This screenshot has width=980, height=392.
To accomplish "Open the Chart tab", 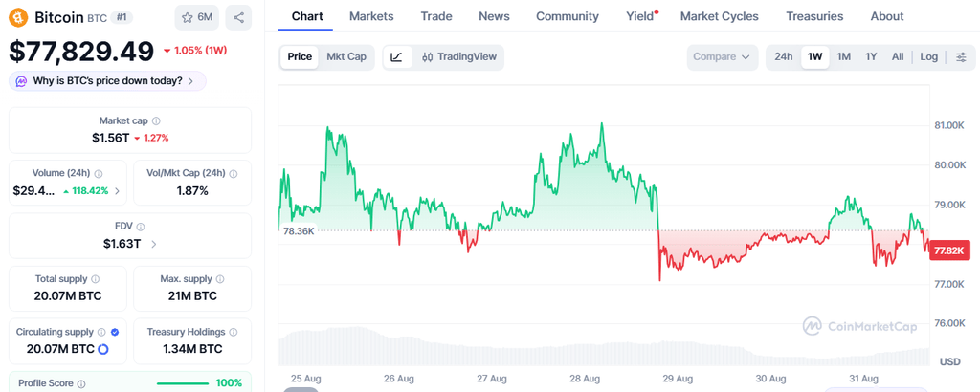I will click(305, 17).
